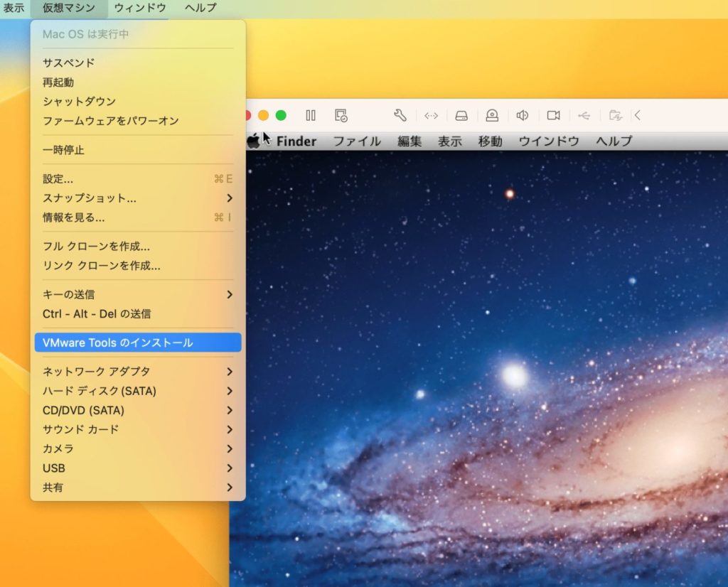Open ウィンドウ menu in host menu bar

click(x=140, y=8)
